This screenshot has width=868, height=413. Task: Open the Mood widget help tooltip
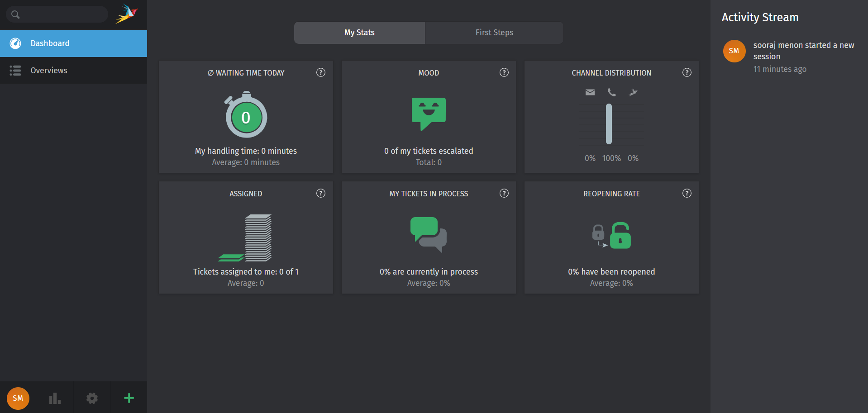pos(504,72)
